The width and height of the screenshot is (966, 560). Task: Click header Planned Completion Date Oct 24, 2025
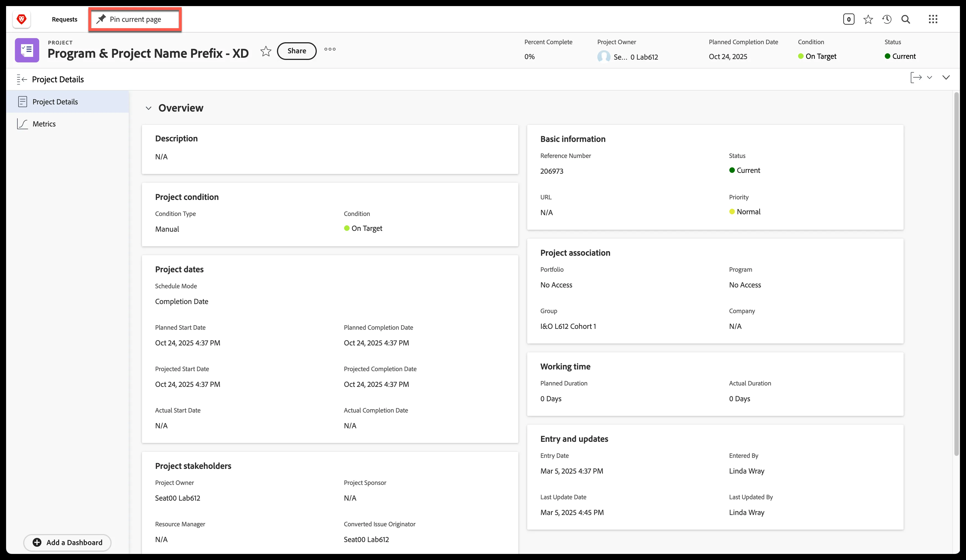point(728,57)
